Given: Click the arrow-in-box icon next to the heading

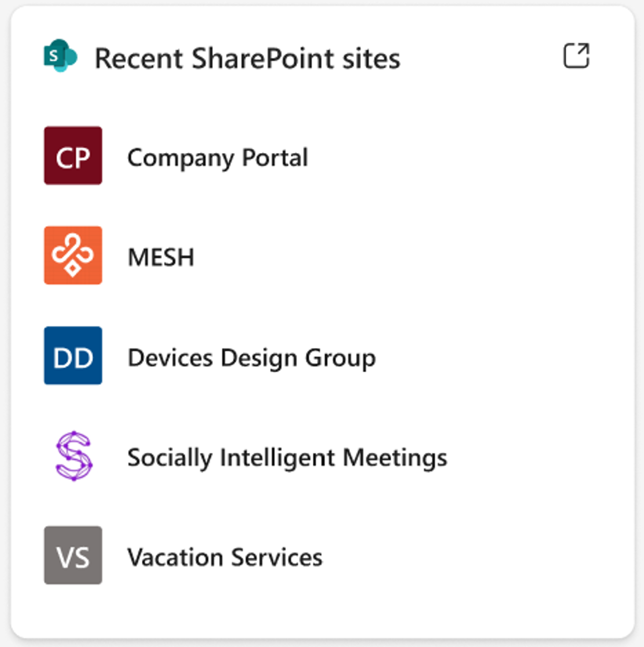Looking at the screenshot, I should (577, 55).
